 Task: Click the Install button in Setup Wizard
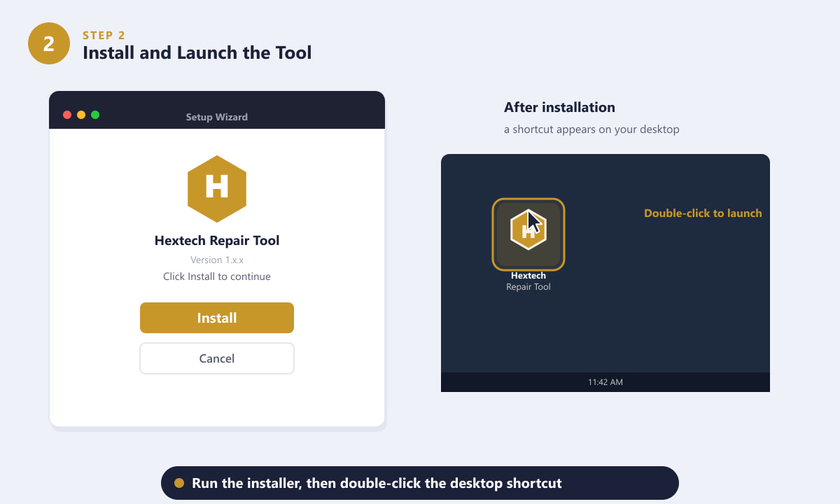coord(217,318)
